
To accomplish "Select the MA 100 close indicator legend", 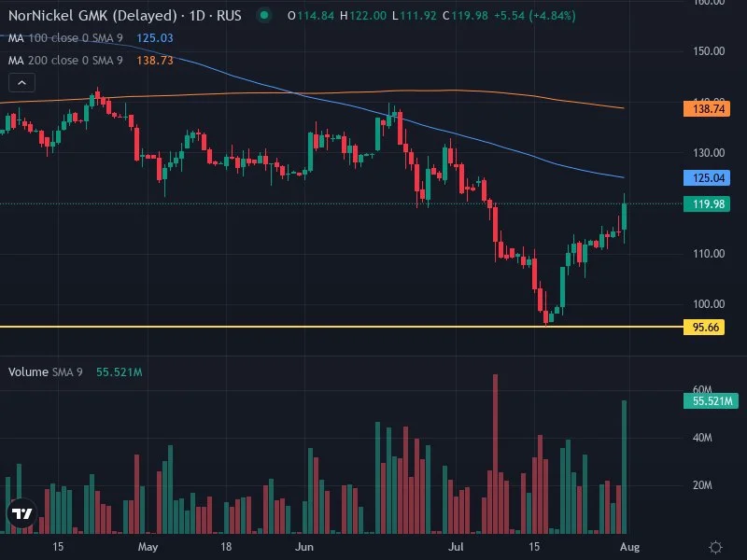I will coord(65,38).
